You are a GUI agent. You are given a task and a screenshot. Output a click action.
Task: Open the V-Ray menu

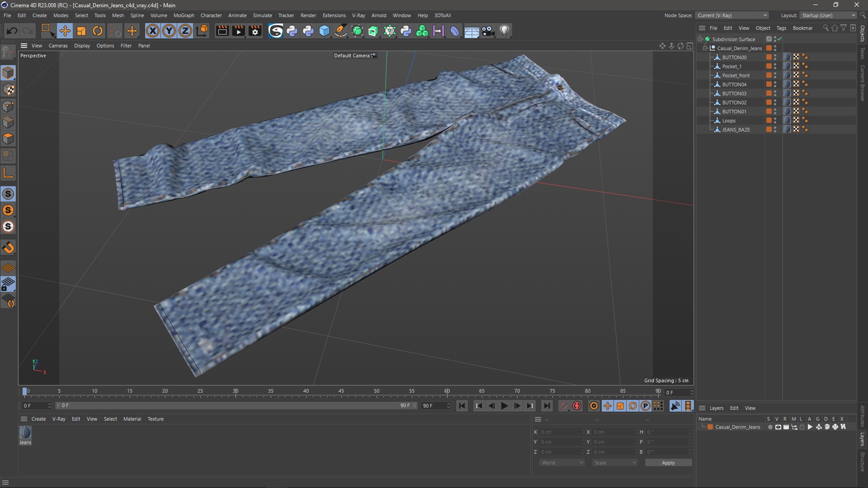pyautogui.click(x=358, y=15)
